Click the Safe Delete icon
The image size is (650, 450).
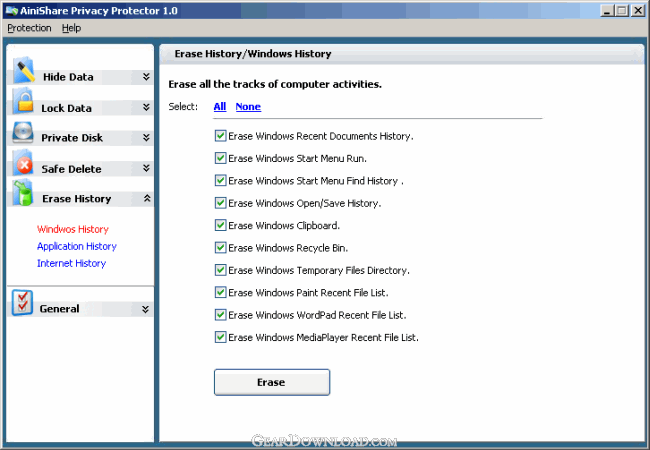pos(23,165)
